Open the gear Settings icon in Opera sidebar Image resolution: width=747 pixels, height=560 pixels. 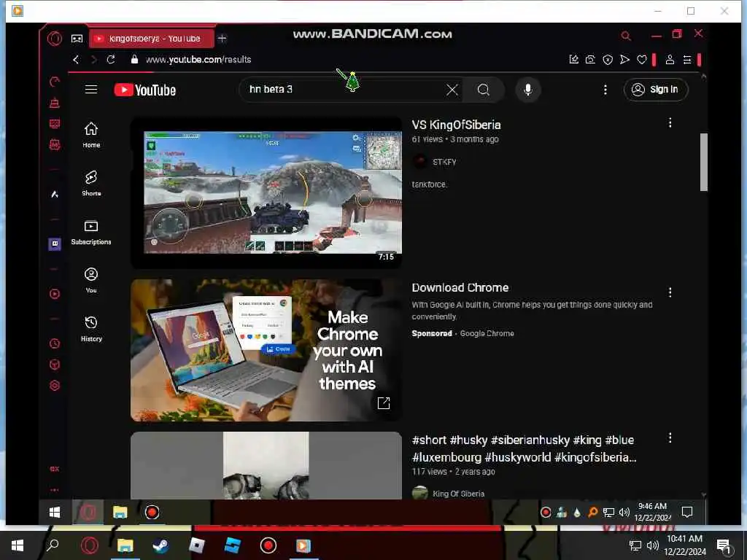click(55, 386)
